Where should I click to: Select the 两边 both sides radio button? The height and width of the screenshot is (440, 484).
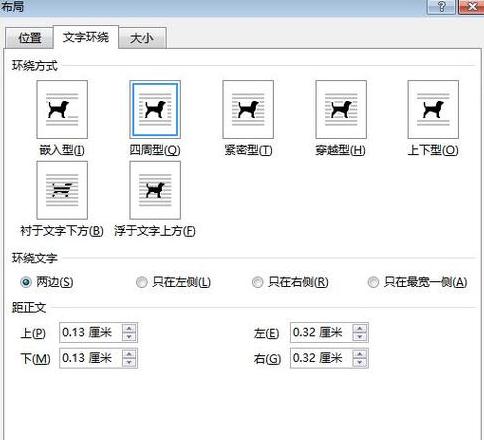point(26,282)
